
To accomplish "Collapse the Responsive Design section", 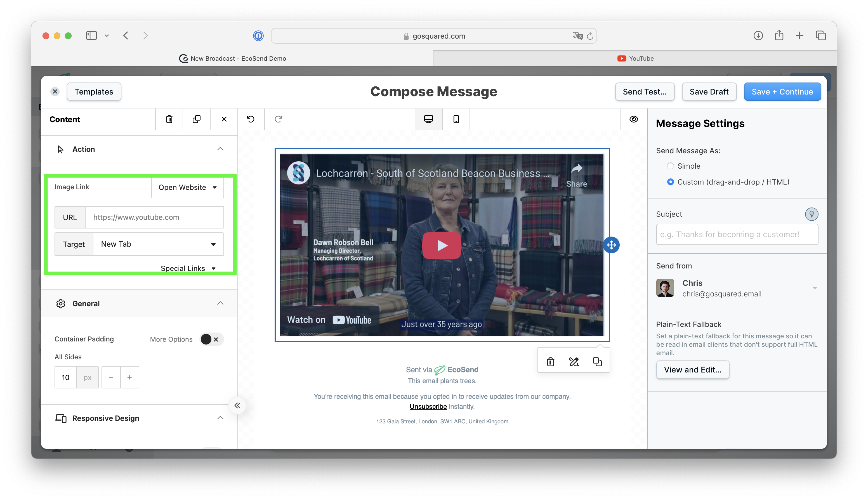I will pyautogui.click(x=220, y=418).
